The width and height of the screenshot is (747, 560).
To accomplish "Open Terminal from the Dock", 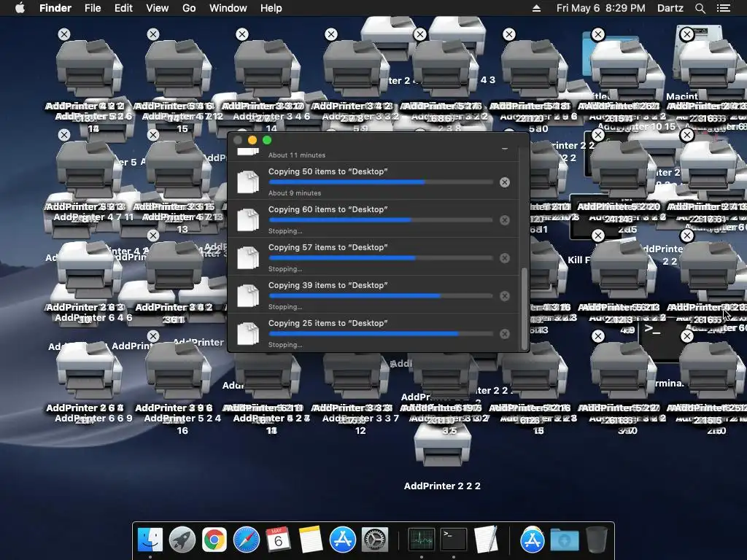I will (x=454, y=540).
